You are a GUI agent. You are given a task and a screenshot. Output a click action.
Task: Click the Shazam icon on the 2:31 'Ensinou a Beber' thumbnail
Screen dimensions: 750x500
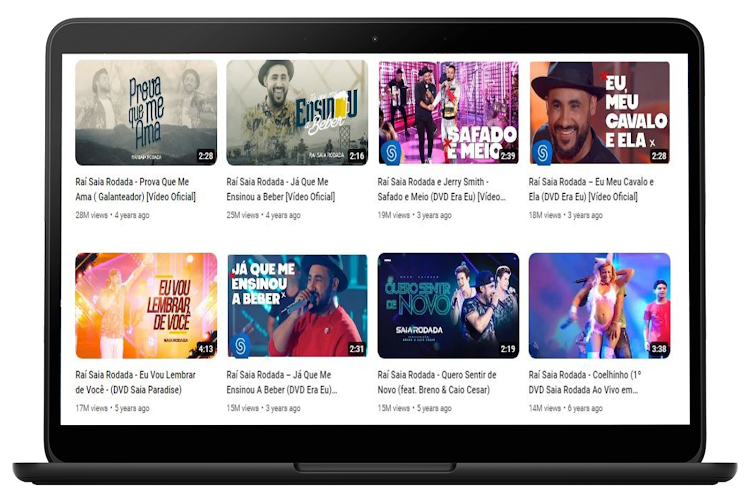(x=240, y=345)
